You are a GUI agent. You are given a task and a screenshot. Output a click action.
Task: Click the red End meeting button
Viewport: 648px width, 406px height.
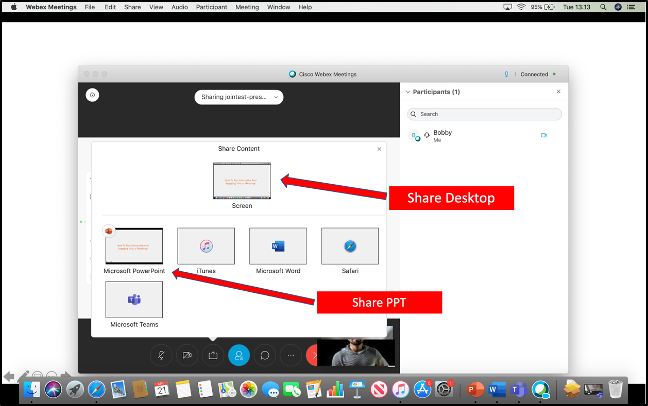point(312,355)
